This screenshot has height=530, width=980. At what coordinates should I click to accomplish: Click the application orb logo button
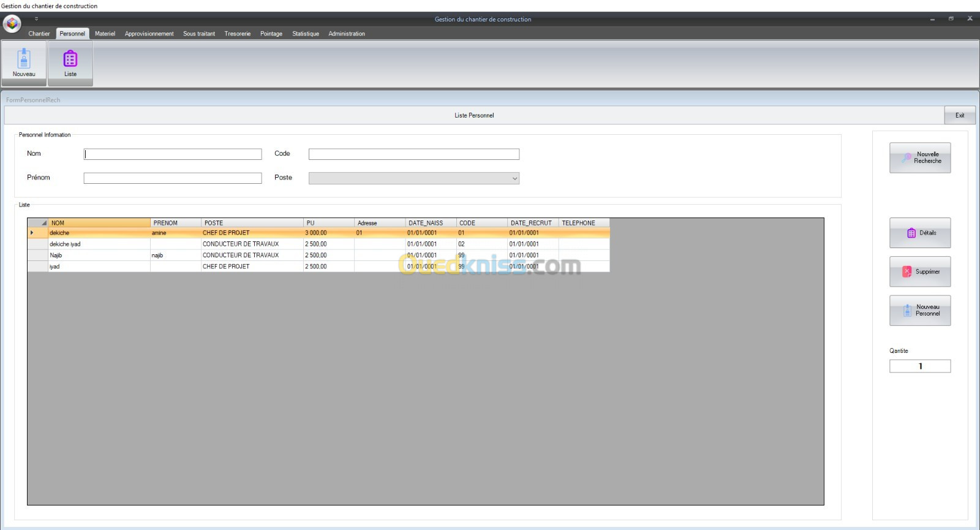click(12, 23)
